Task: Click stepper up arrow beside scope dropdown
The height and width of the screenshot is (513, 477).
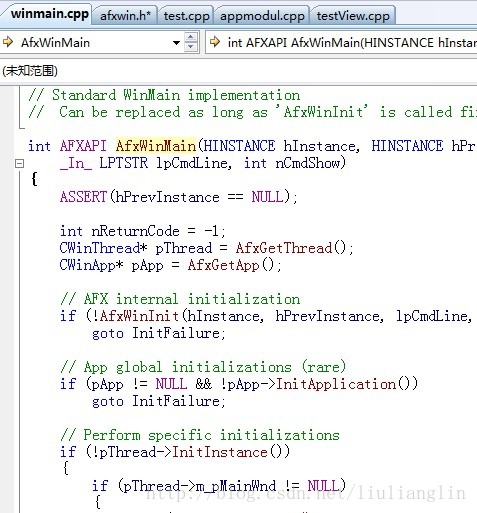Action: pos(191,37)
